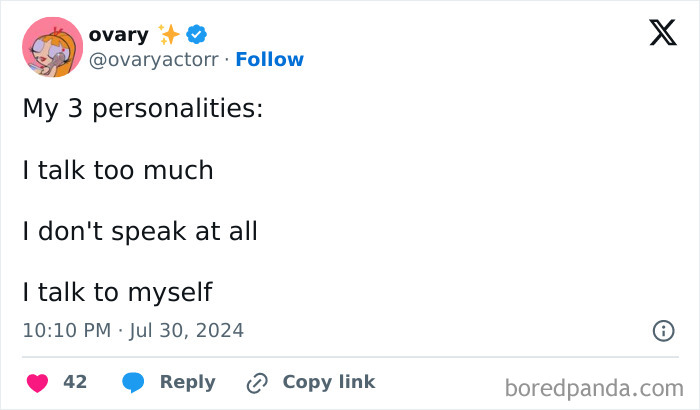Open the ovary profile avatar
Screen dimensions: 700x410
click(x=52, y=47)
